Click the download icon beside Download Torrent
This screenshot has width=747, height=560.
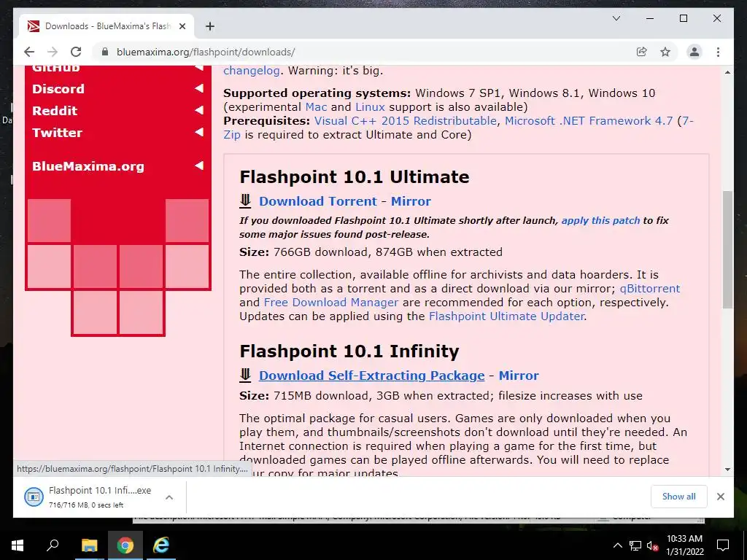point(245,201)
